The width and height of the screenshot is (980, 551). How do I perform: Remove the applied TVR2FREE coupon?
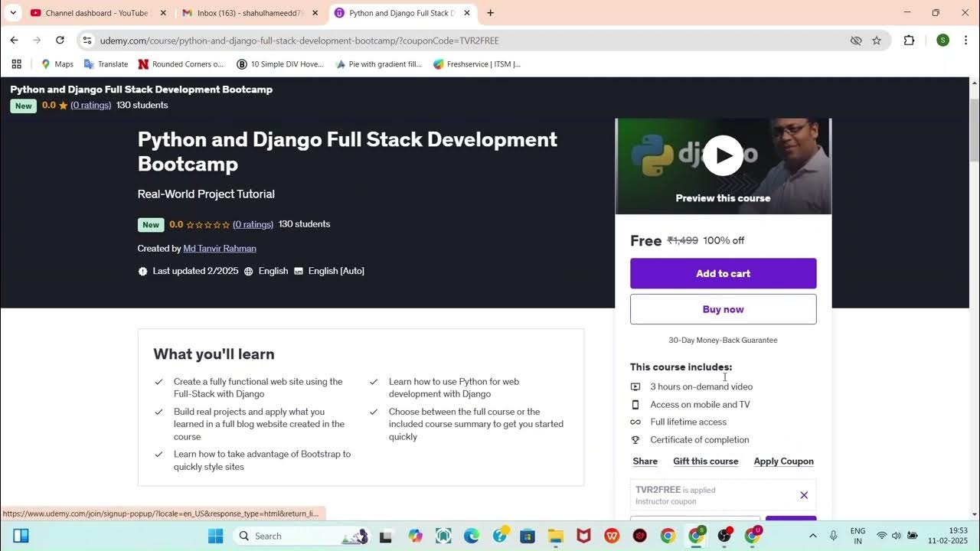click(804, 495)
